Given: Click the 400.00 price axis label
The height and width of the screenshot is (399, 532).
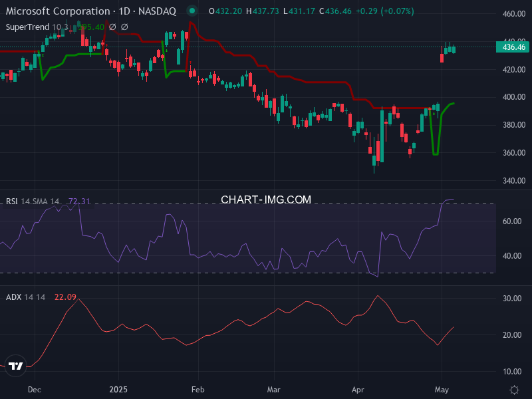Looking at the screenshot, I should click(x=514, y=97).
